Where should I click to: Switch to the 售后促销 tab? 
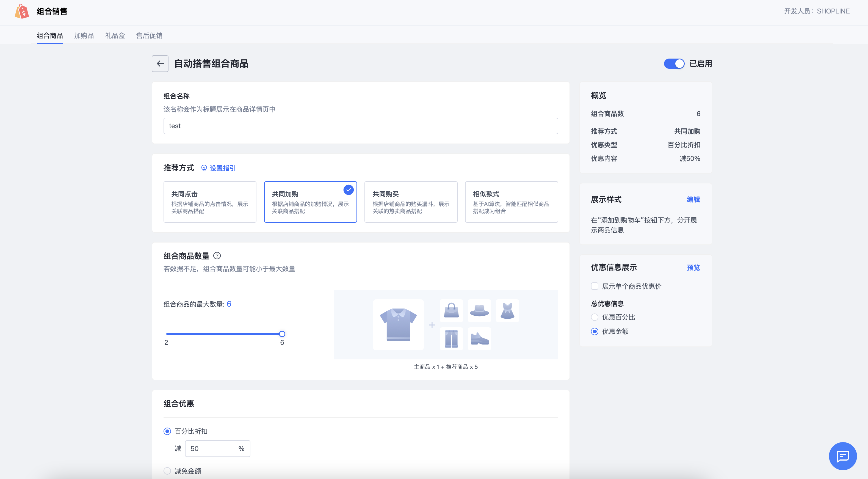pos(149,36)
